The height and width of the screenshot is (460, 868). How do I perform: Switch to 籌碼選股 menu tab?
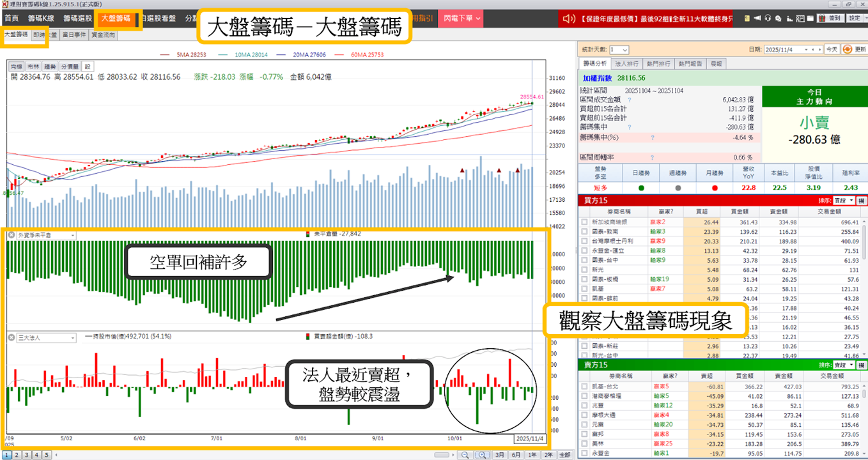pyautogui.click(x=77, y=19)
